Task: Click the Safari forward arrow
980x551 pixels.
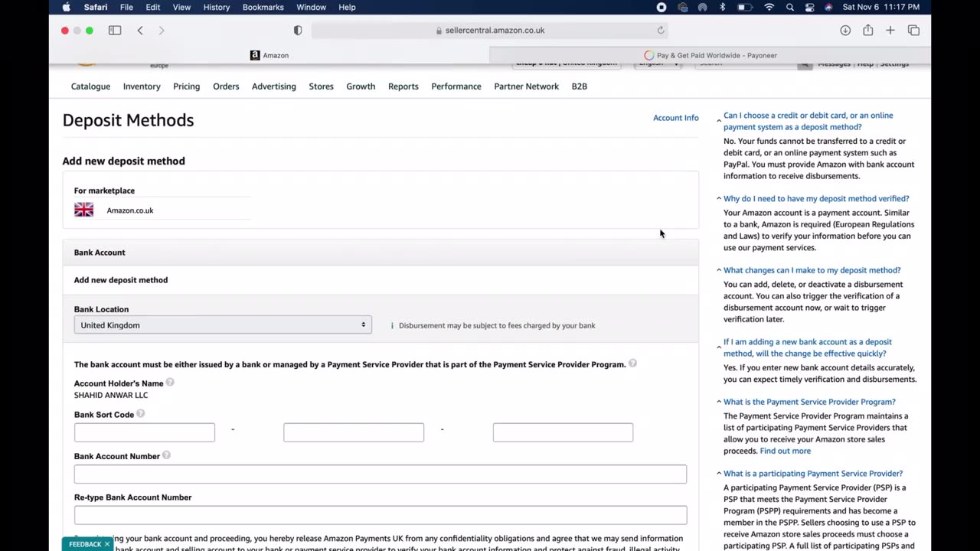Action: click(161, 30)
